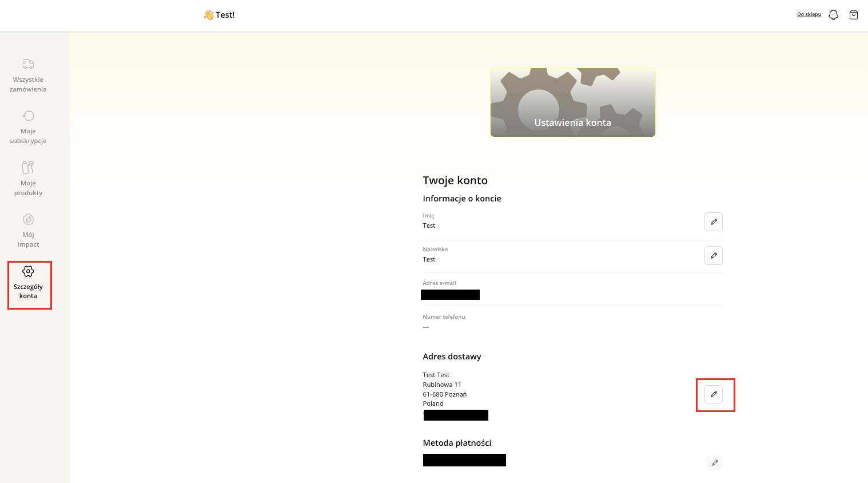Click the Impact leaf icon

tap(28, 219)
